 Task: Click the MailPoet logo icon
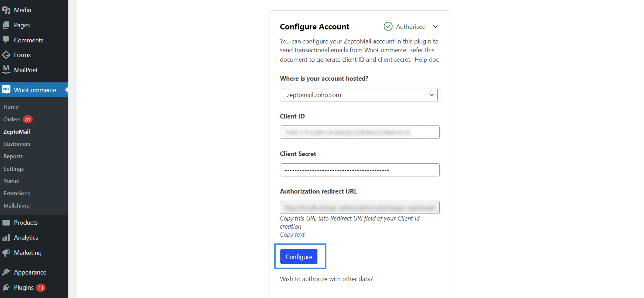[x=6, y=70]
